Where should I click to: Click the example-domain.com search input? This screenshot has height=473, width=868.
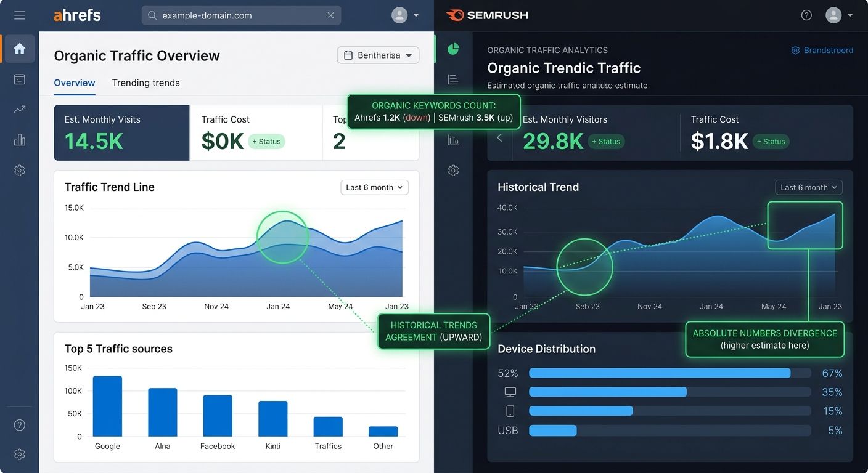[242, 15]
